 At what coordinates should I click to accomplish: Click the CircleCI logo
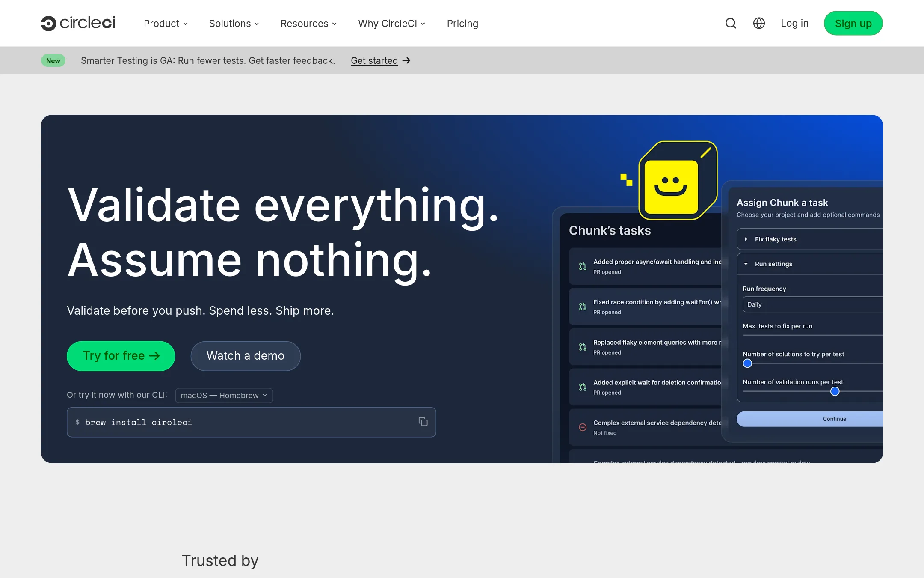78,23
